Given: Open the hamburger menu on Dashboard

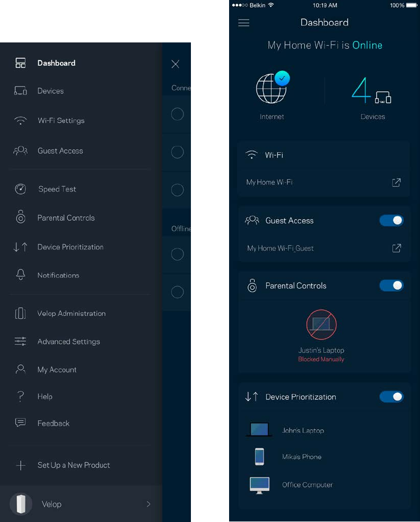Looking at the screenshot, I should 243,23.
